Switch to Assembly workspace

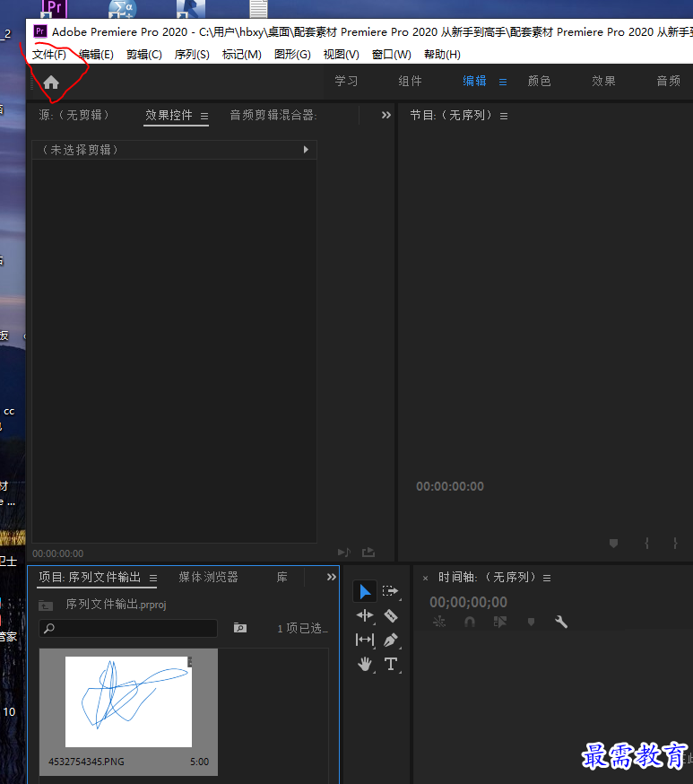coord(411,81)
